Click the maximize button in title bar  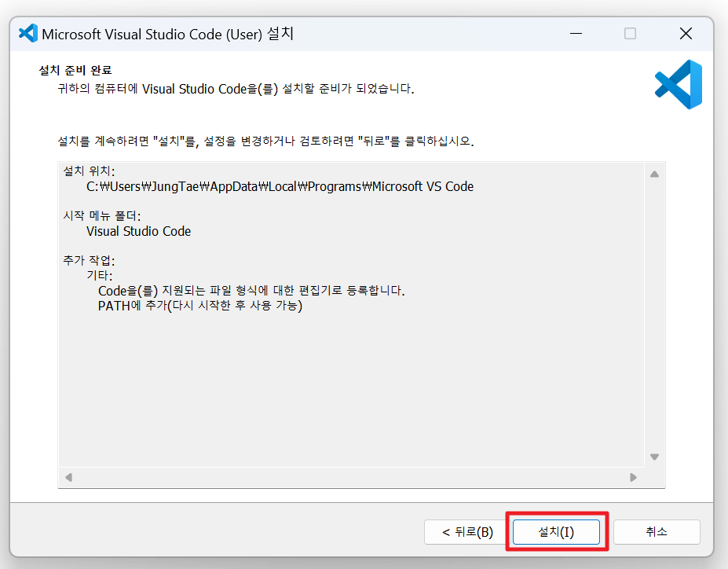[x=630, y=34]
